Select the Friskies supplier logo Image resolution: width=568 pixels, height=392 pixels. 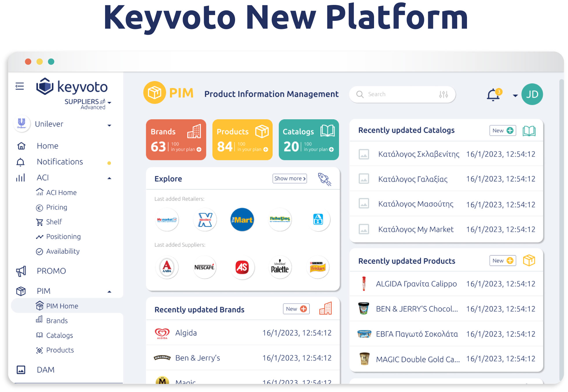pos(318,267)
